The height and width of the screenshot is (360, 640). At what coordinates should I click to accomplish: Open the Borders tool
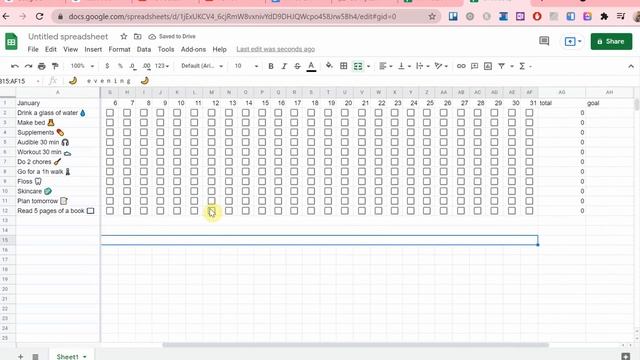(344, 66)
